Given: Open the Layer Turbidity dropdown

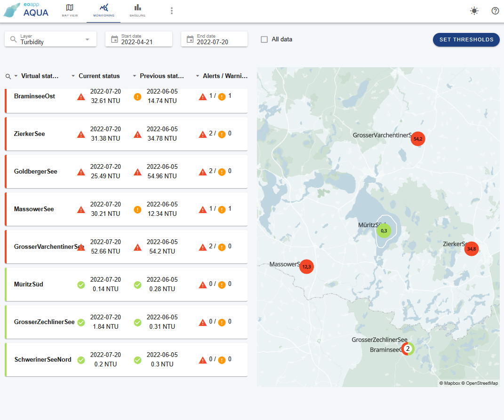Looking at the screenshot, I should coord(50,39).
